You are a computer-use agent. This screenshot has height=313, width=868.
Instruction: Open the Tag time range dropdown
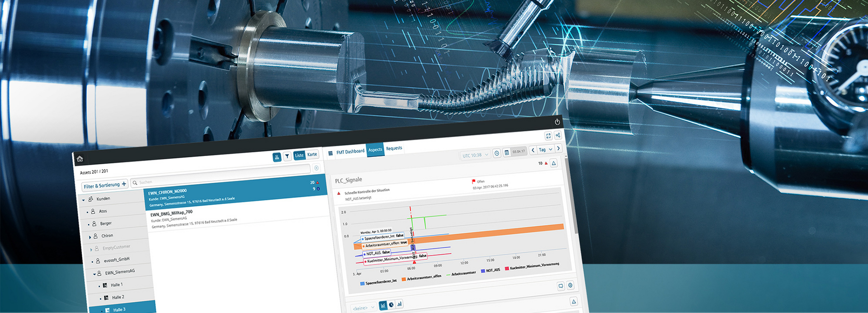(546, 150)
